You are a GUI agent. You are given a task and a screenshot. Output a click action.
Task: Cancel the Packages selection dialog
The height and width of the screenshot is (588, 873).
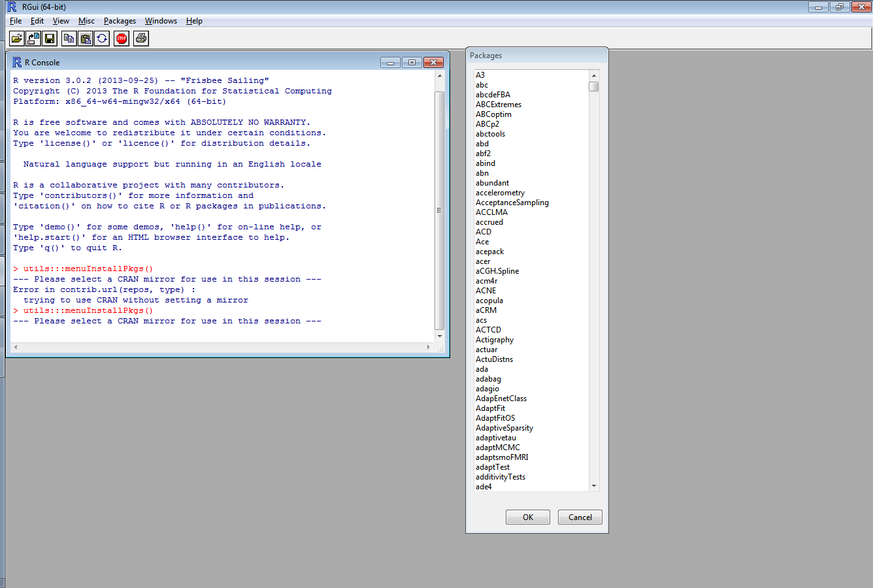[x=580, y=517]
